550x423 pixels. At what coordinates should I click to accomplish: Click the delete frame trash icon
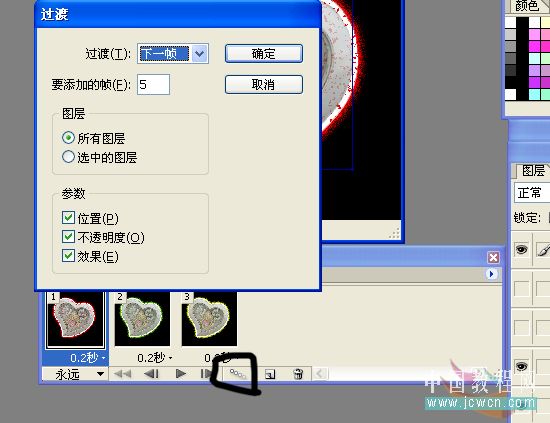[x=298, y=374]
